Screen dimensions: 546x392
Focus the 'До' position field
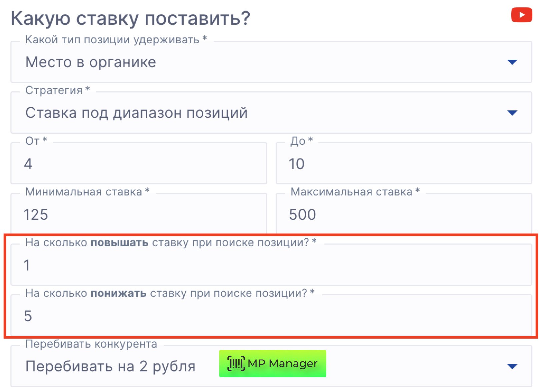point(403,164)
